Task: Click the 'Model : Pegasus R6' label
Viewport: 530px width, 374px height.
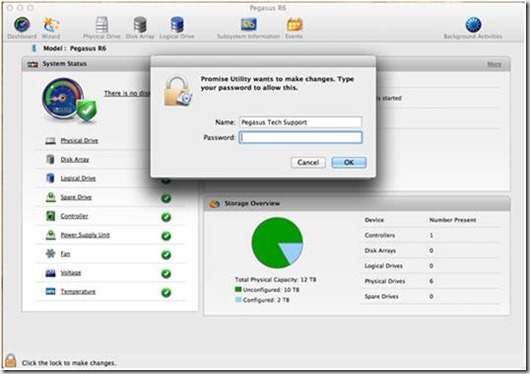Action: (x=75, y=48)
